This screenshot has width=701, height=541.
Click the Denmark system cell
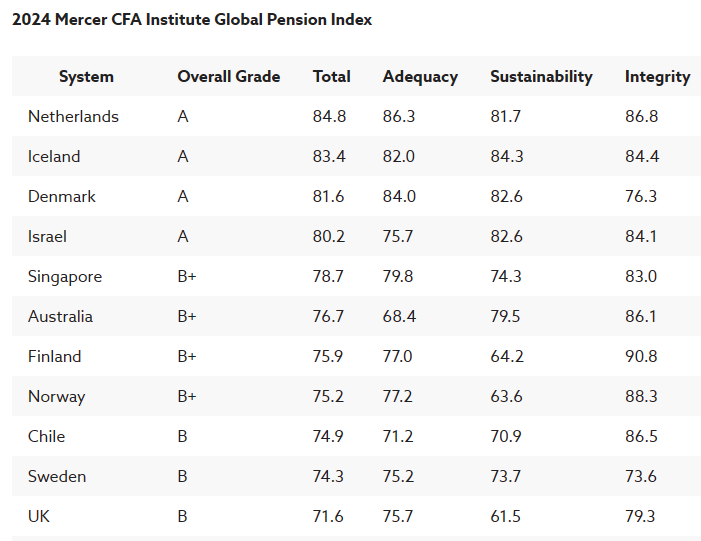point(62,197)
